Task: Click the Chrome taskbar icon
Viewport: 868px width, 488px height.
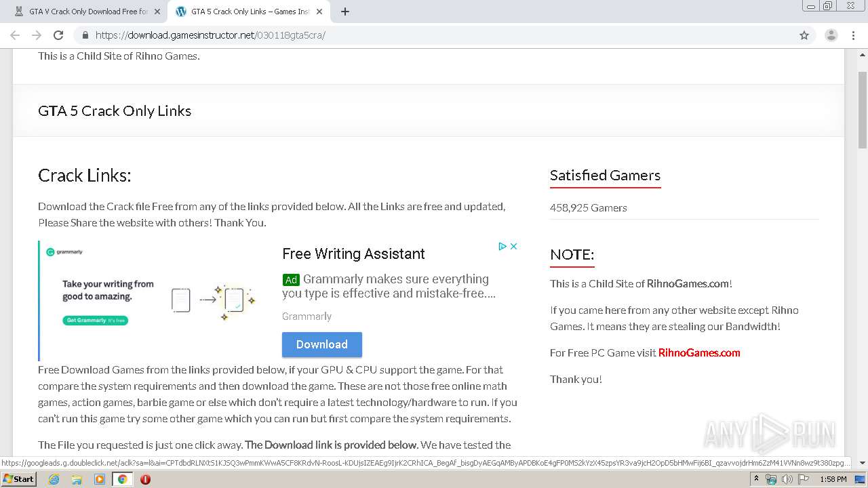Action: 122,479
